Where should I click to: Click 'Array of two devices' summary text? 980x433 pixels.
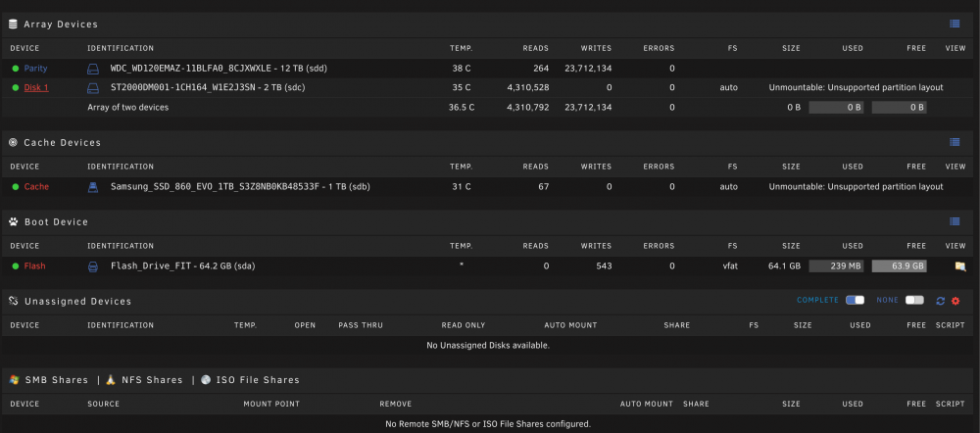coord(128,108)
